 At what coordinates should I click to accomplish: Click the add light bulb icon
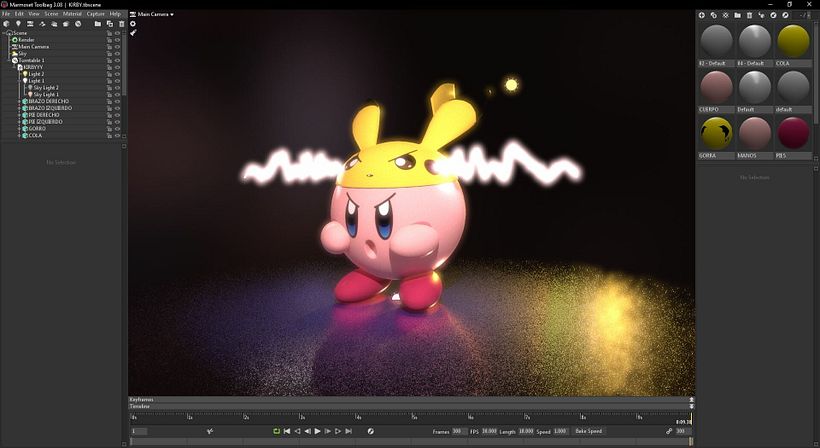18,24
